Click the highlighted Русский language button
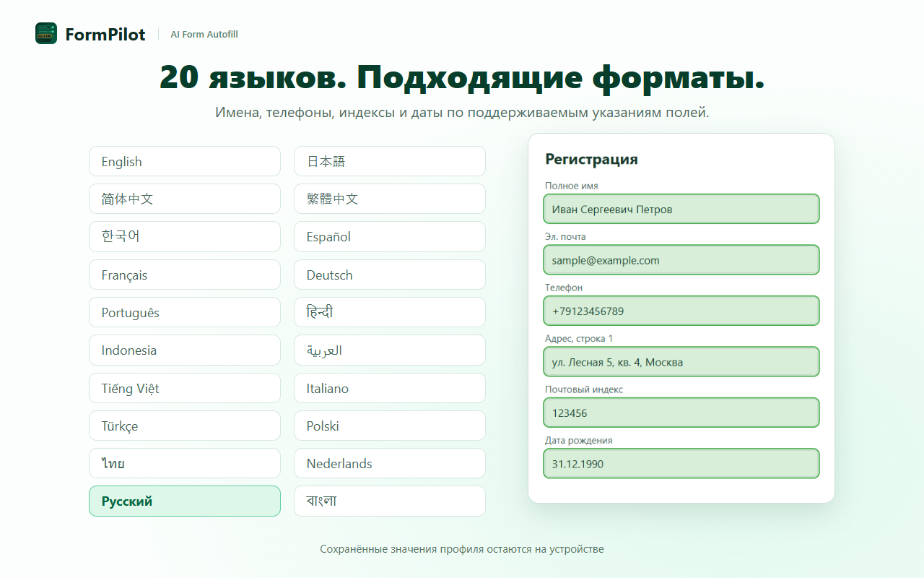 (185, 501)
